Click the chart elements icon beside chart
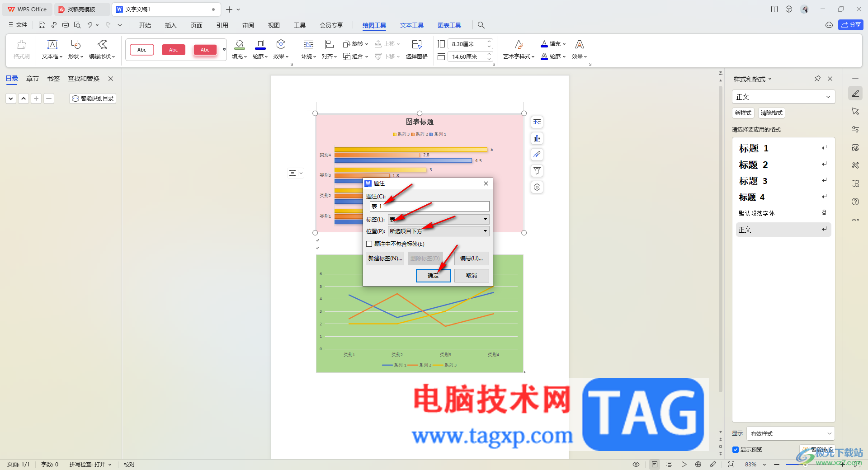The height and width of the screenshot is (470, 868). pos(537,139)
